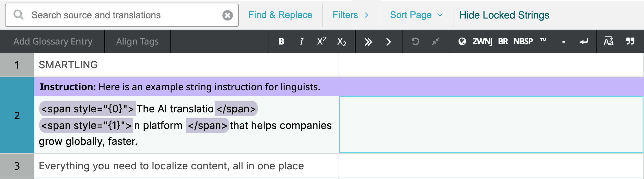Click Align Tags button

click(x=137, y=41)
